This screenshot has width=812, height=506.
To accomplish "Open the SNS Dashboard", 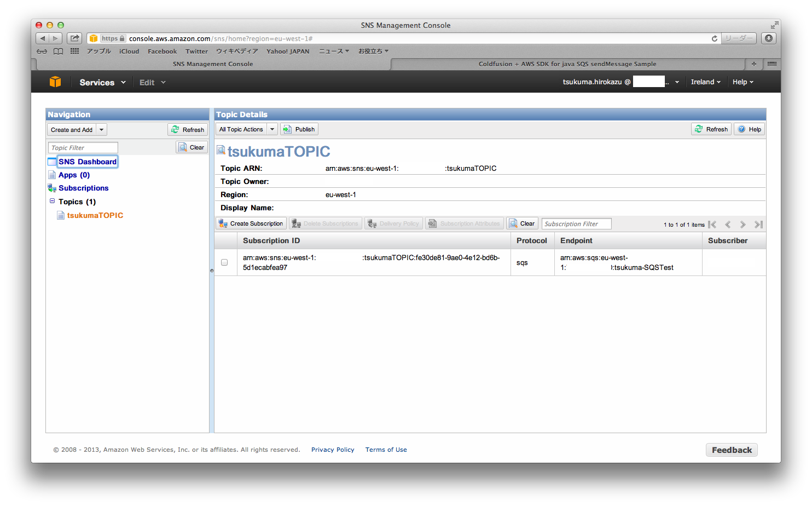I will 87,161.
